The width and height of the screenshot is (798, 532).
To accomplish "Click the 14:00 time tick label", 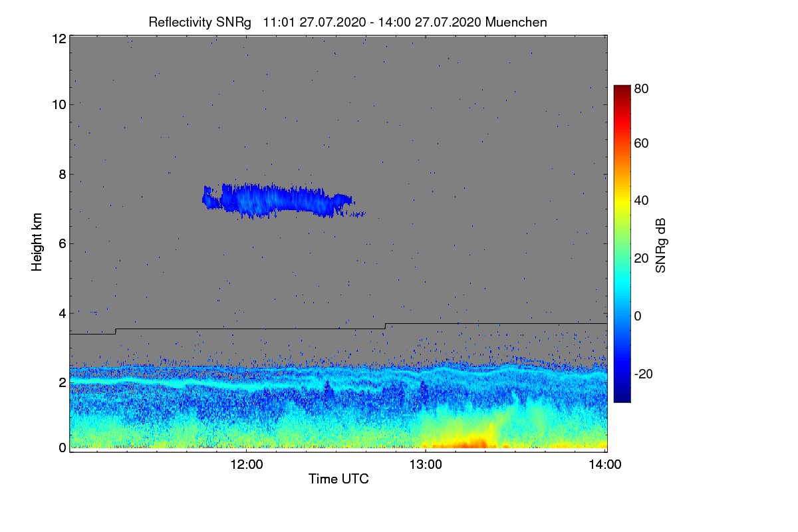I will [605, 465].
